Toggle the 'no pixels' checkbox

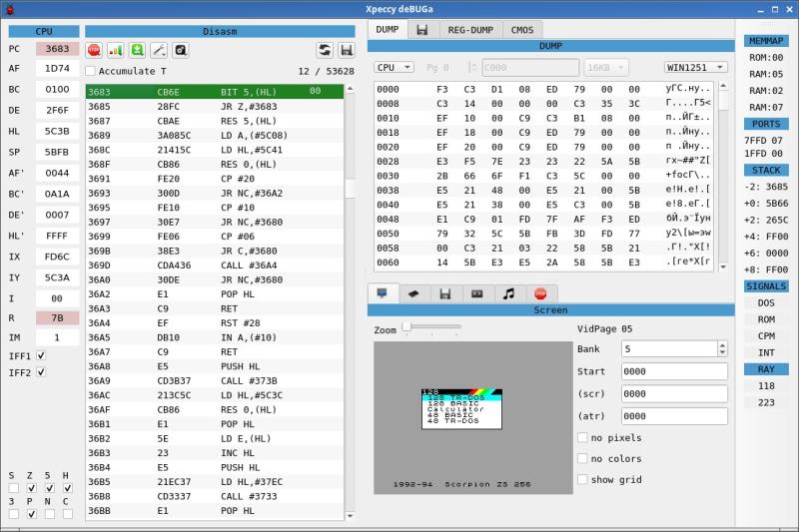pos(582,437)
